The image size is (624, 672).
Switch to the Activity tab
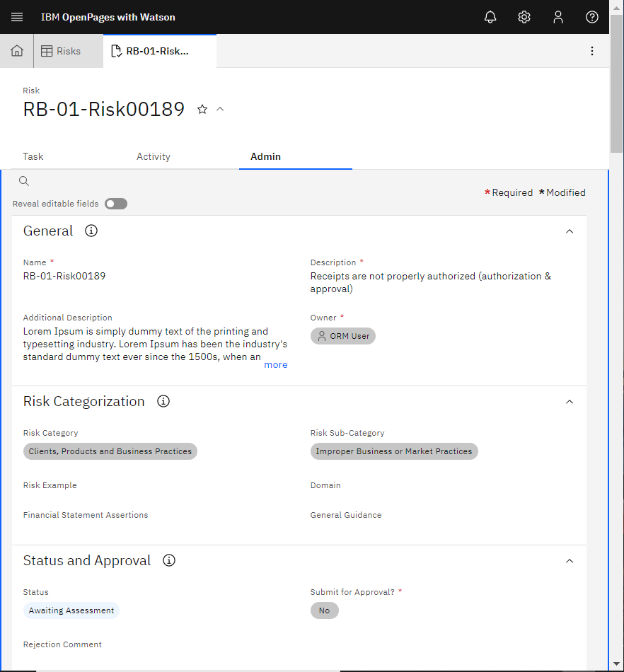click(x=153, y=156)
